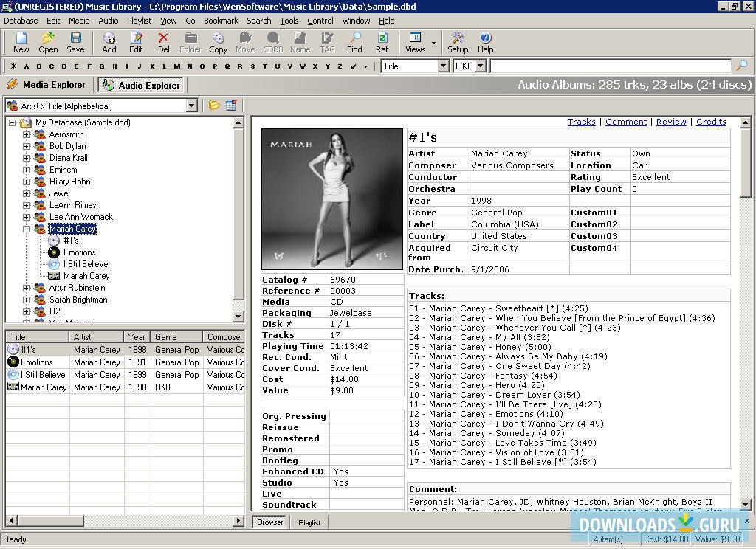Open the Views toolbar button

pyautogui.click(x=415, y=42)
